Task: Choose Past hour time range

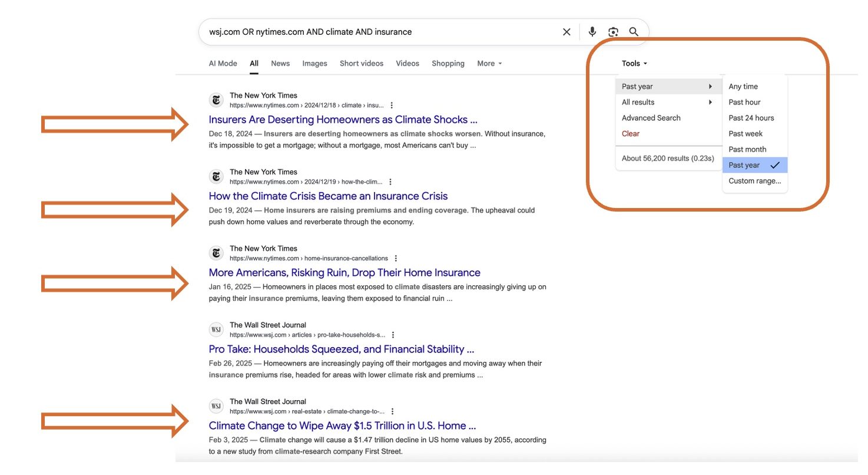Action: (755, 103)
